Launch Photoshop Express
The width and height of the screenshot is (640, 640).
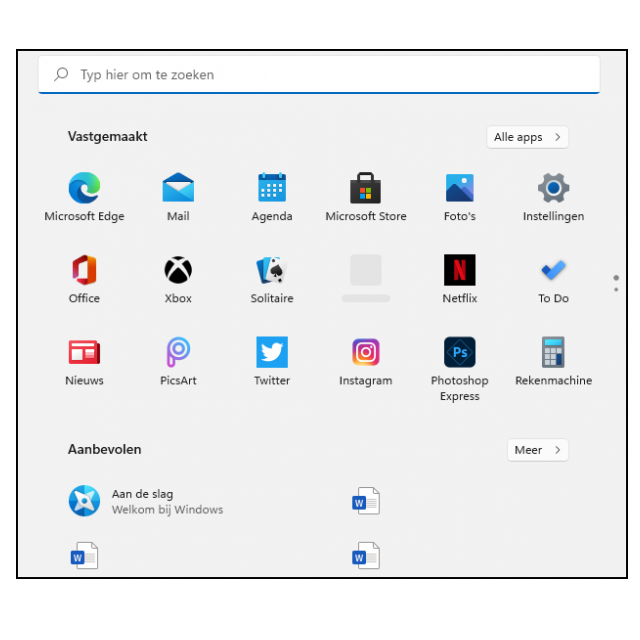tap(460, 369)
